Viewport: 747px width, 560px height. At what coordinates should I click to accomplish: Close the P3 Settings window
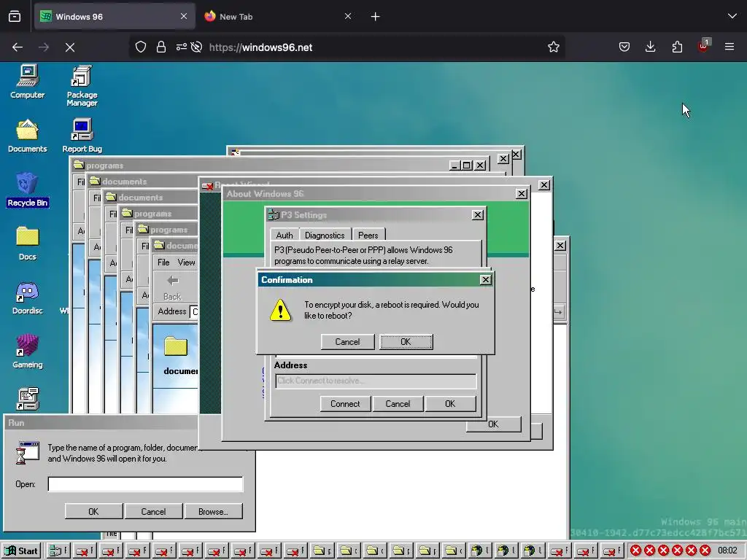click(x=477, y=215)
